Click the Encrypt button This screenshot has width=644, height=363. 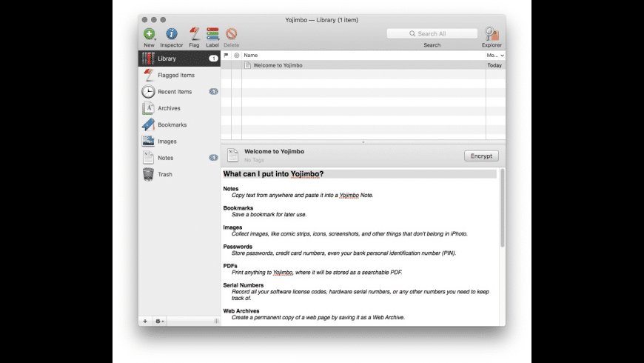(481, 156)
